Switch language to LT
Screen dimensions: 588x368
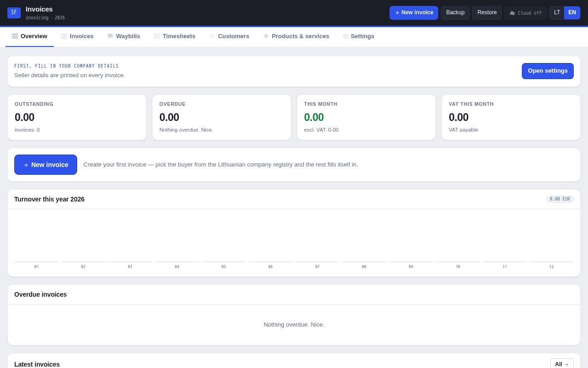click(x=557, y=13)
